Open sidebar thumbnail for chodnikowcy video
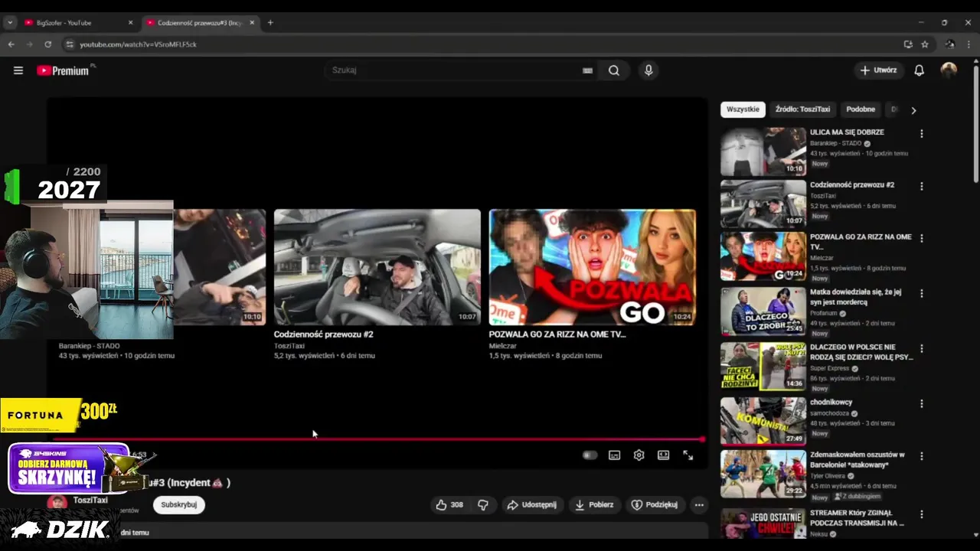This screenshot has width=980, height=551. (x=763, y=421)
